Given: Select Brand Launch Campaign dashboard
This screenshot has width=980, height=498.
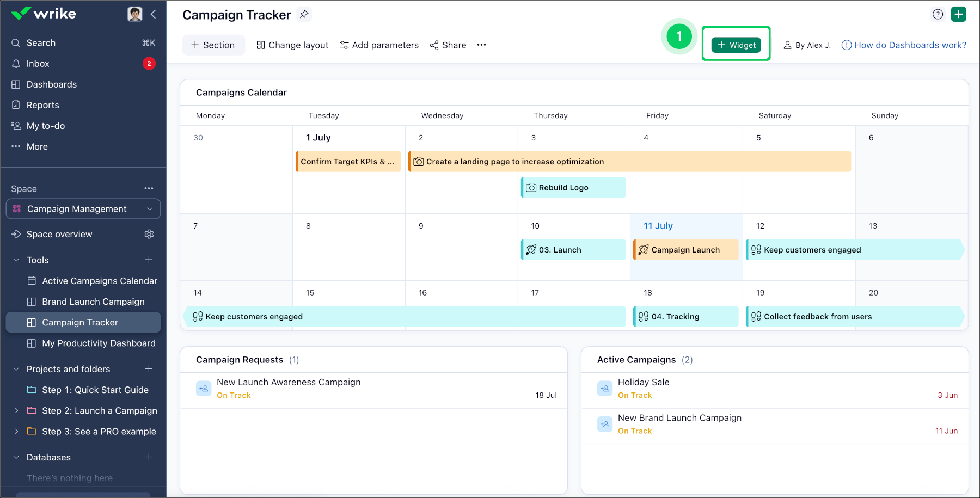Looking at the screenshot, I should click(x=93, y=302).
